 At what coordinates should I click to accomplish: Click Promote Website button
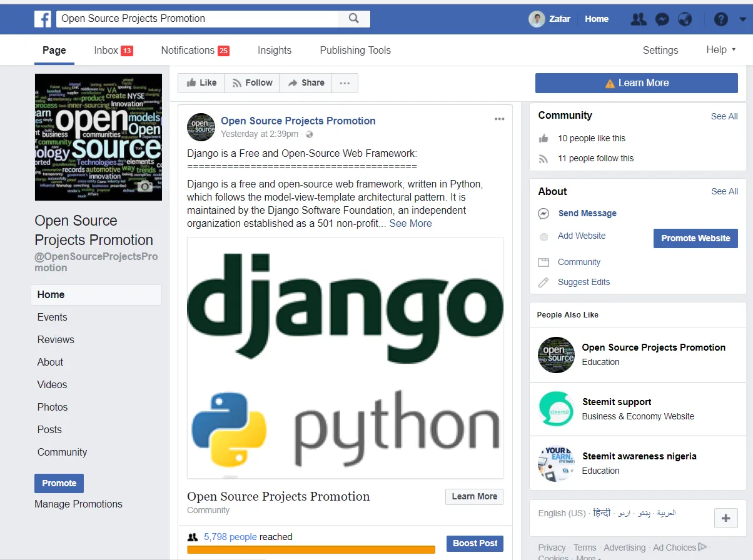click(695, 238)
